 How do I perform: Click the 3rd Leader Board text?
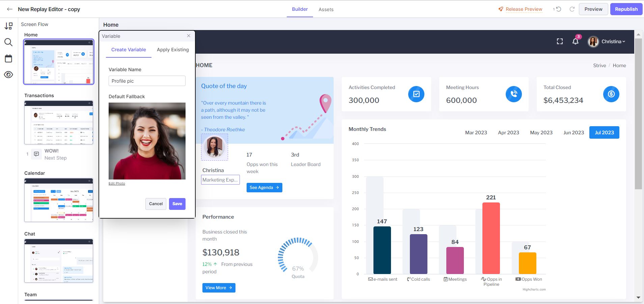coord(306,160)
